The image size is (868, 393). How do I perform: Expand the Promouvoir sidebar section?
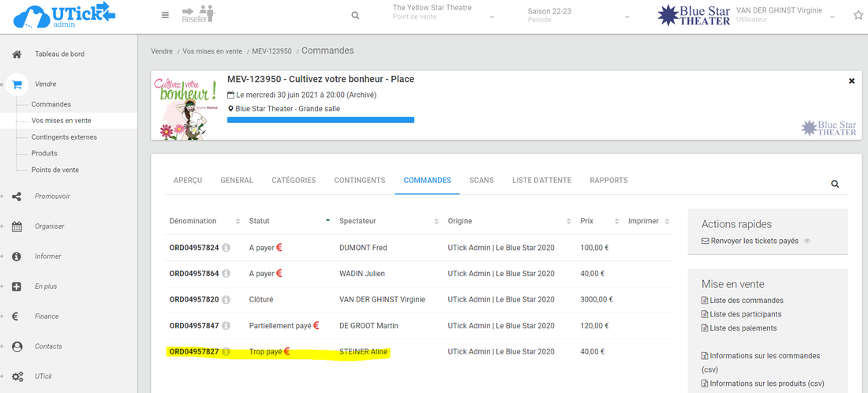coord(52,196)
